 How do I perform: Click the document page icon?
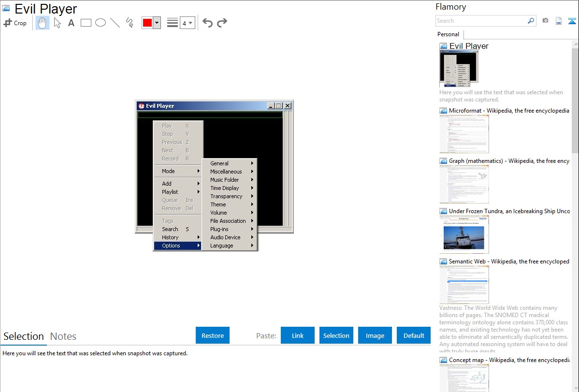[x=559, y=21]
